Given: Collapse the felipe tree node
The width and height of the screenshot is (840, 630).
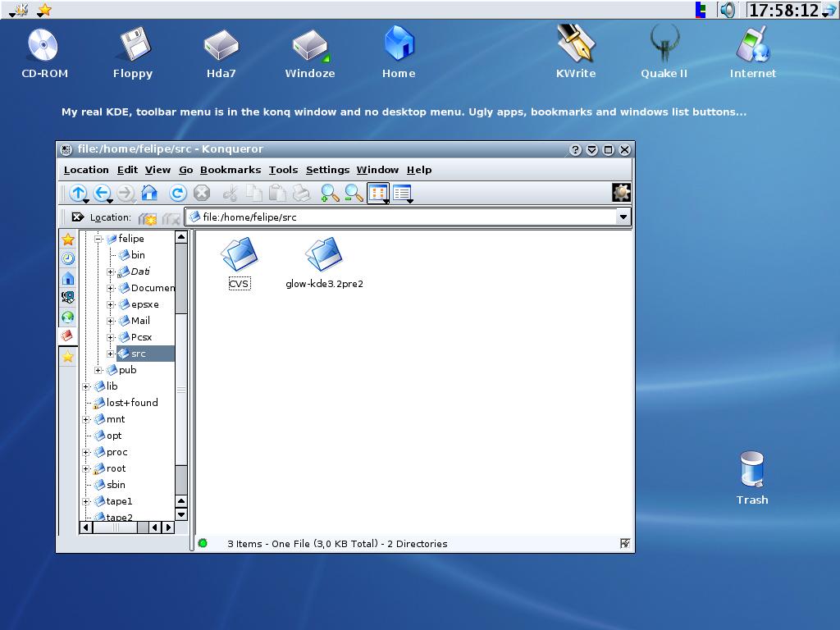Looking at the screenshot, I should point(98,239).
